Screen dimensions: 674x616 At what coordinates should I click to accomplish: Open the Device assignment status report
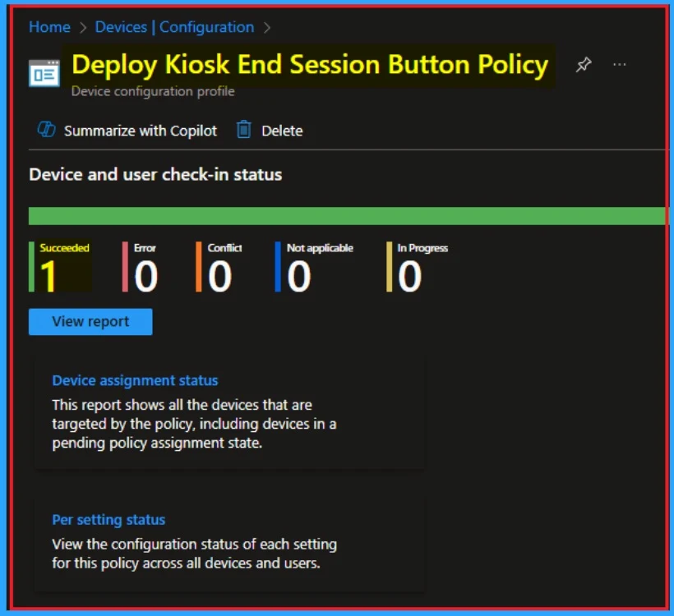click(135, 380)
